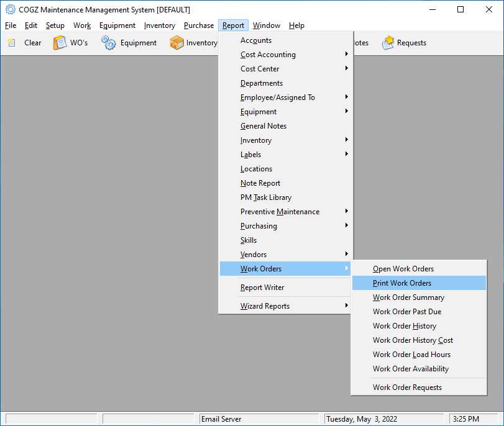The height and width of the screenshot is (426, 504).
Task: Select Departments report
Action: [x=286, y=83]
